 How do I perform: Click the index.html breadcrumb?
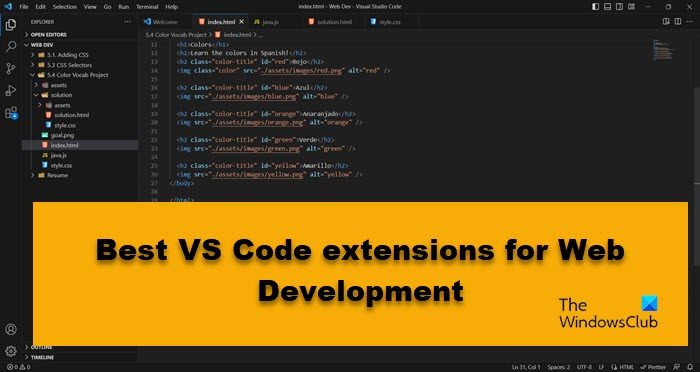tap(233, 34)
